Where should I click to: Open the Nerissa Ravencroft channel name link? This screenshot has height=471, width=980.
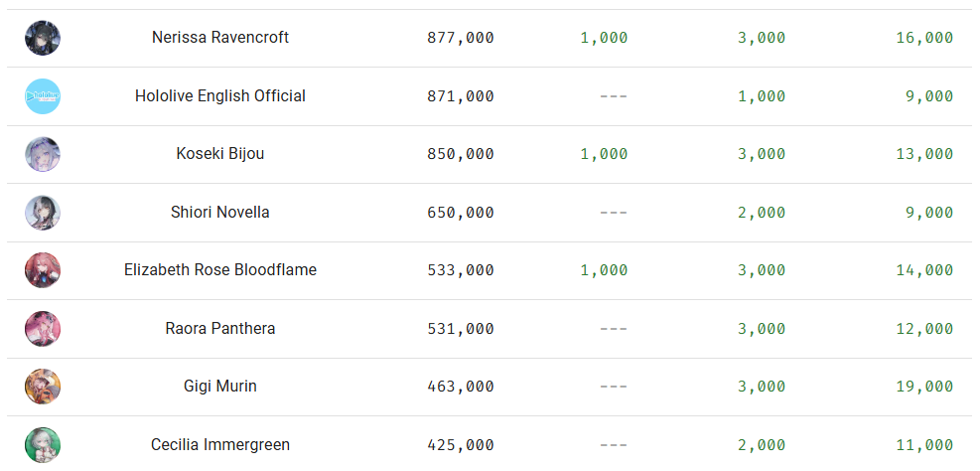(220, 38)
